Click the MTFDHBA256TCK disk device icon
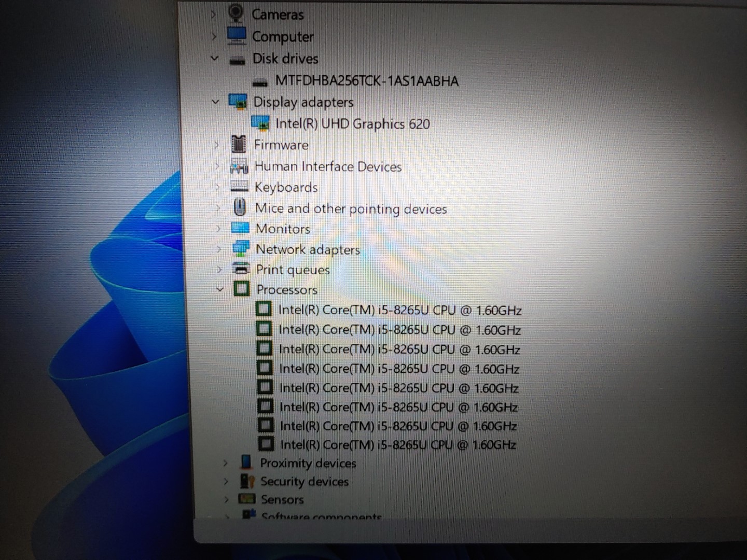The image size is (747, 560). (x=260, y=82)
